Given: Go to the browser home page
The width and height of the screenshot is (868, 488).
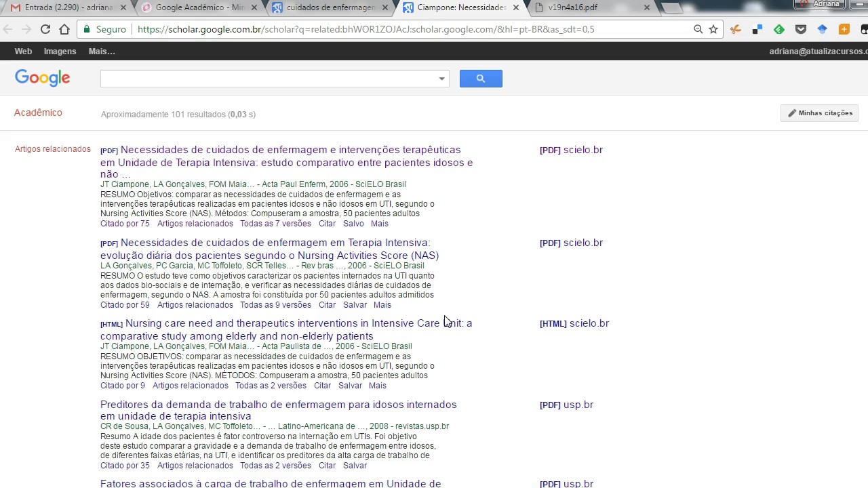Looking at the screenshot, I should pyautogui.click(x=64, y=29).
